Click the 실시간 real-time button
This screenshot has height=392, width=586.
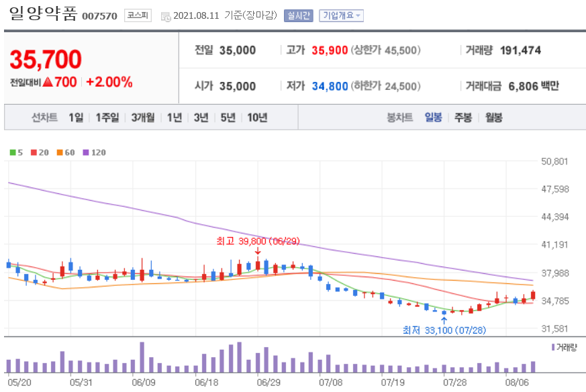pyautogui.click(x=298, y=15)
